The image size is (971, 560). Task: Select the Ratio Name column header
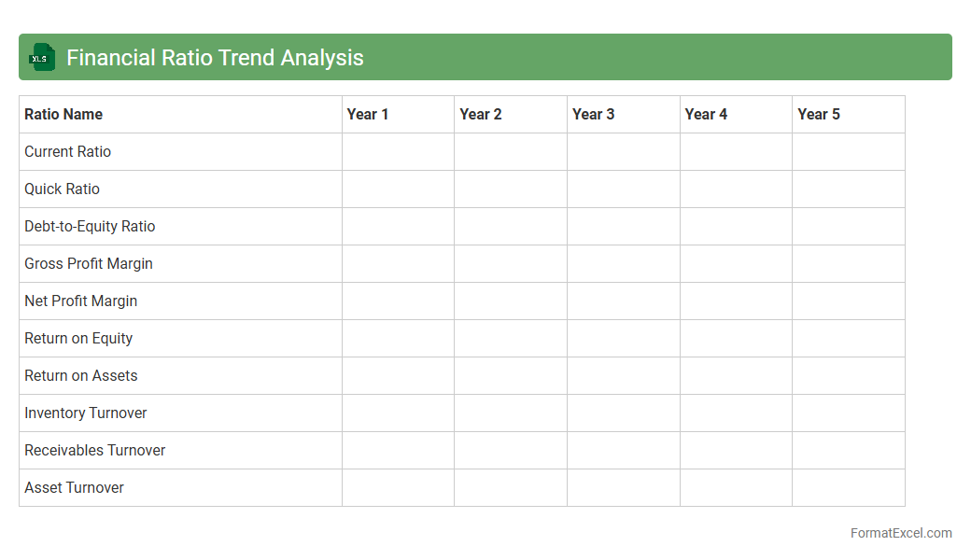point(63,114)
